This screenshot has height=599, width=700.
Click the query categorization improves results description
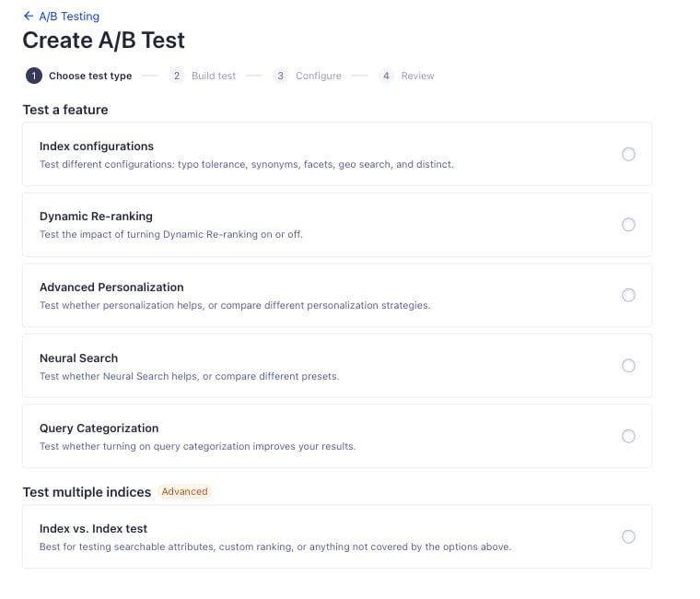coord(198,446)
